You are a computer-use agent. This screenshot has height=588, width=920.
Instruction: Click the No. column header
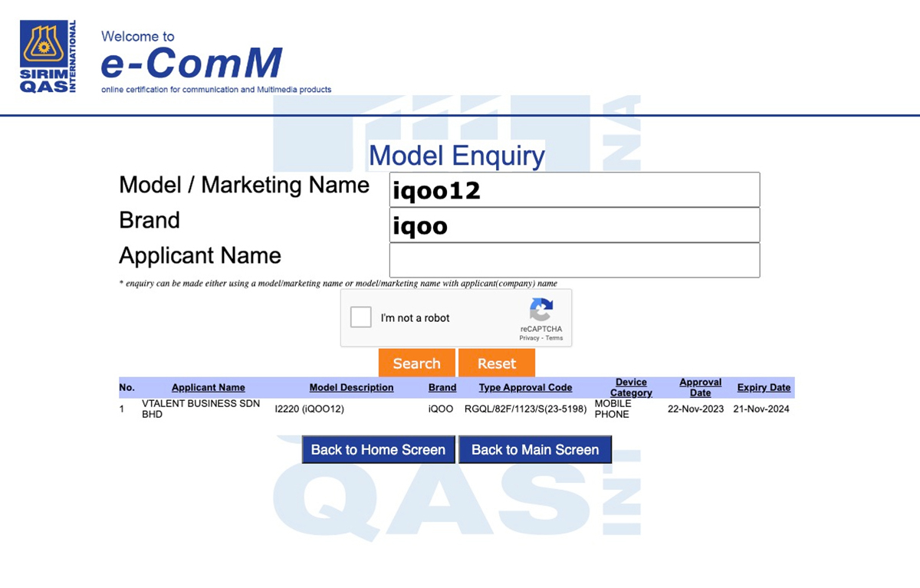pyautogui.click(x=127, y=388)
